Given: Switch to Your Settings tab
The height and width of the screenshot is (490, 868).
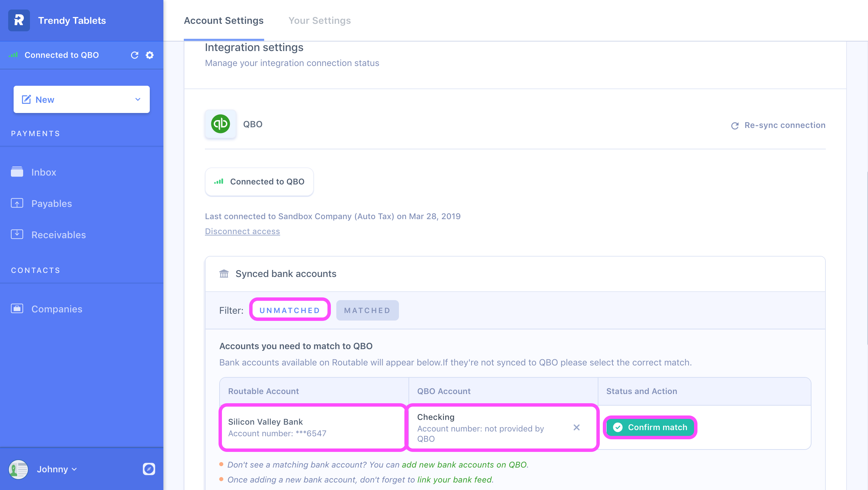Looking at the screenshot, I should click(x=319, y=20).
